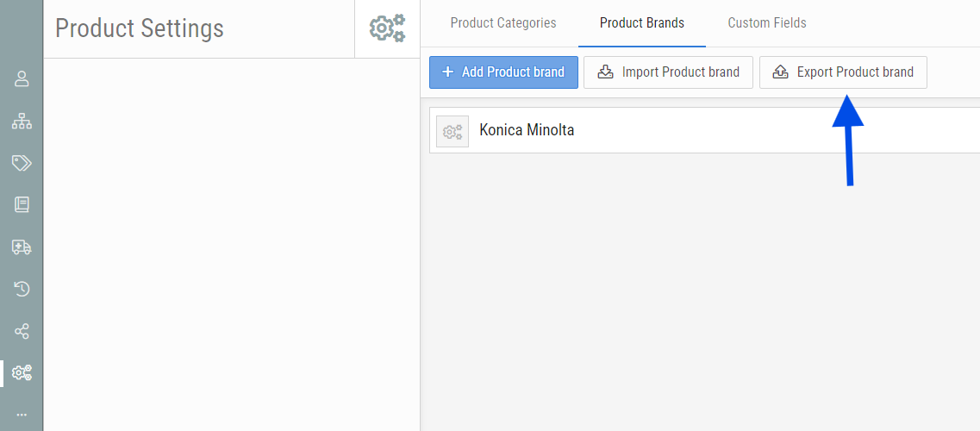The height and width of the screenshot is (431, 980).
Task: Open the user profile sidebar icon
Action: pyautogui.click(x=22, y=79)
